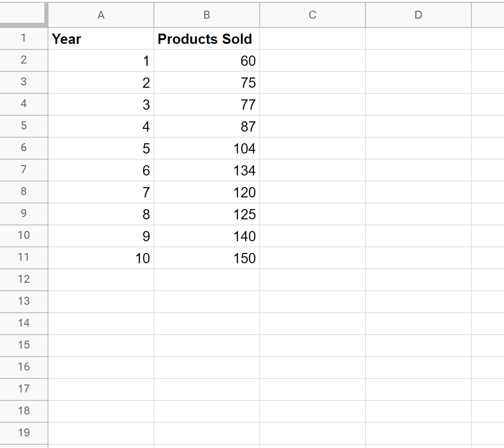Image resolution: width=504 pixels, height=448 pixels.
Task: Select the cell containing 150
Action: (x=207, y=258)
